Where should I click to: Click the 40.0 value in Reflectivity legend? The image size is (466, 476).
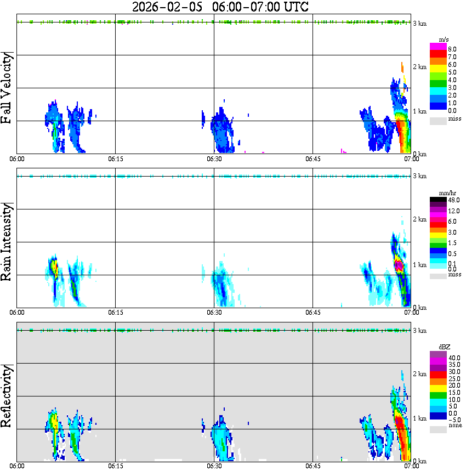pos(454,358)
